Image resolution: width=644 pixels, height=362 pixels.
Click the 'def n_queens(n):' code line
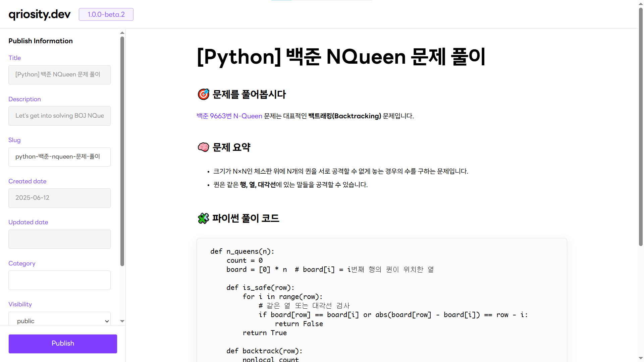pos(242,251)
